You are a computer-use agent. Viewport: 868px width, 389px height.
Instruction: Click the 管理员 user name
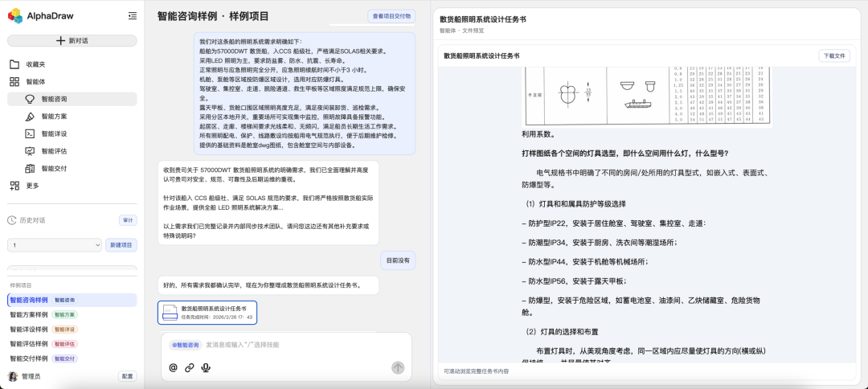pos(31,376)
